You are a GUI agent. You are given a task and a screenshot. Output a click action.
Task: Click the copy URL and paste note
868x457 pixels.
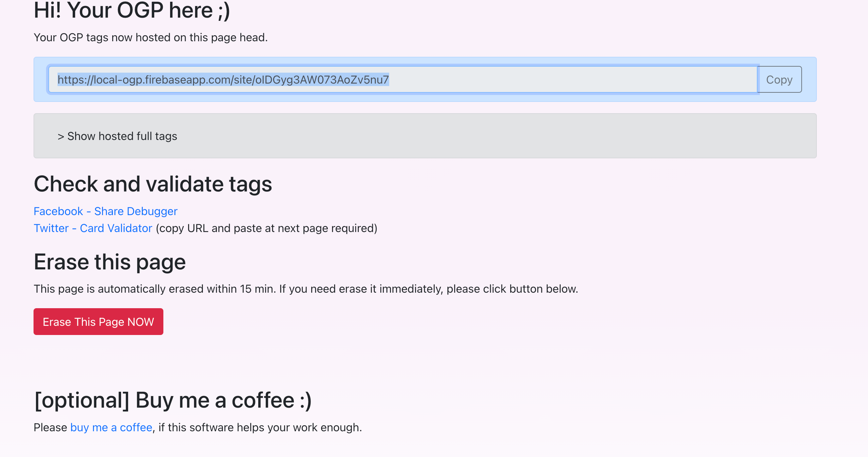(x=266, y=228)
